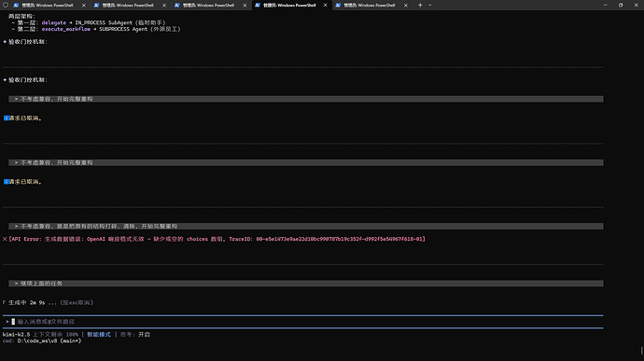Screen dimensions: 644x361
Task: Close the first PowerShell tab
Action: point(84,6)
